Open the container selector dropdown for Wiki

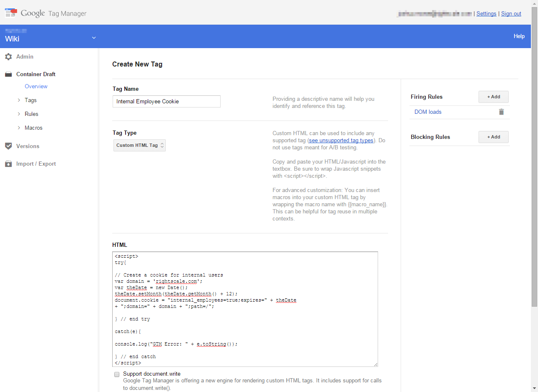[x=94, y=37]
